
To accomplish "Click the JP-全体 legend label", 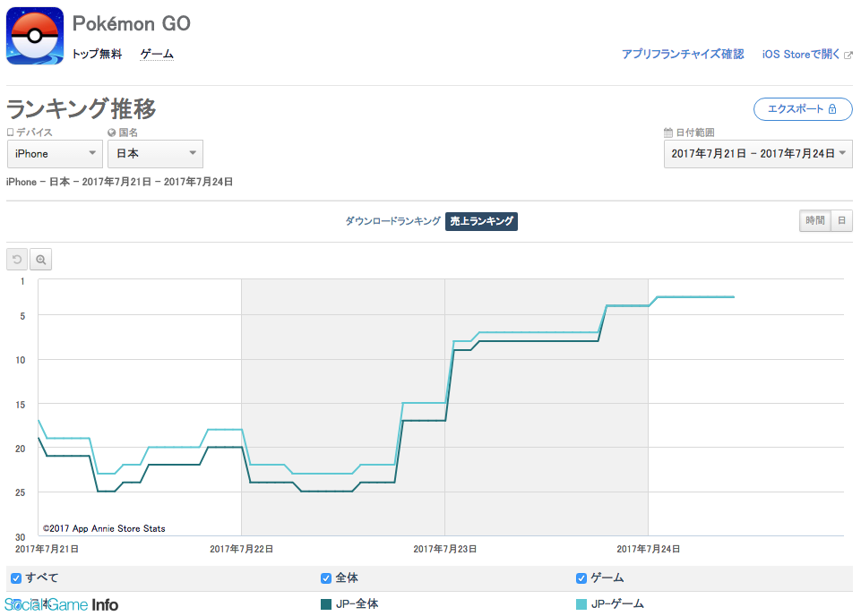I will coord(357,604).
